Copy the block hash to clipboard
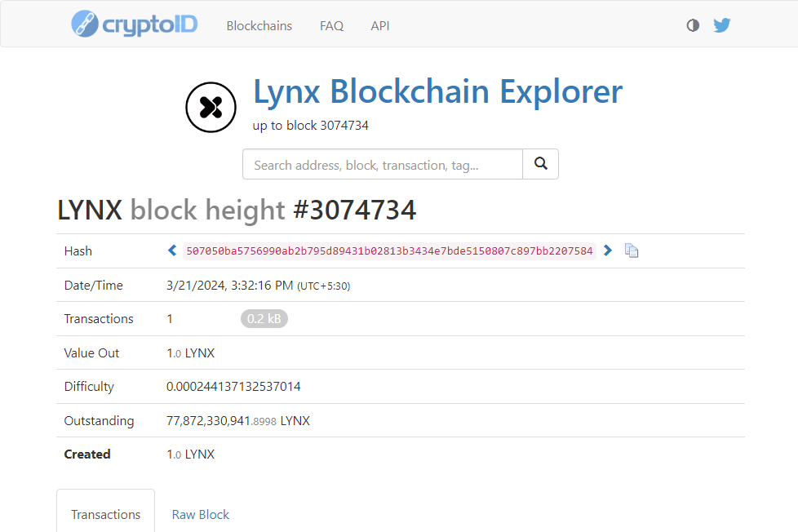This screenshot has width=798, height=532. (x=632, y=251)
